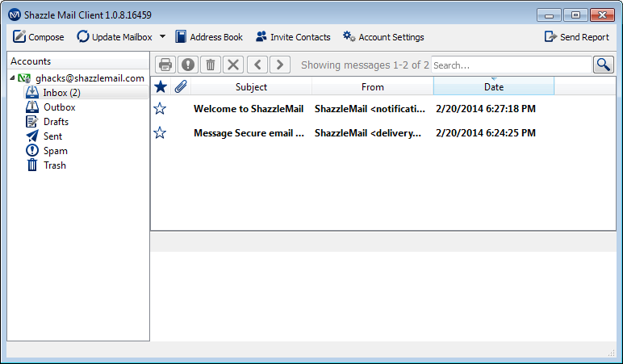
Task: Select the Drafts folder
Action: 56,122
